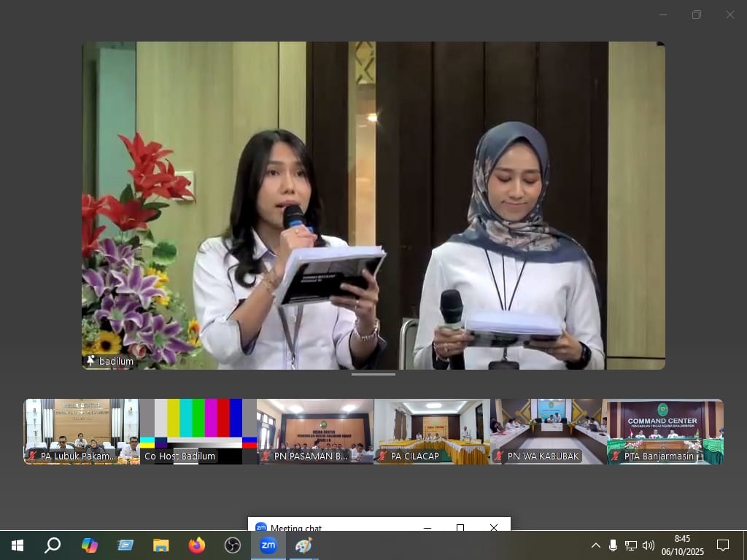Viewport: 747px width, 560px height.
Task: Click the PA CILACAP participant video
Action: coord(432,431)
